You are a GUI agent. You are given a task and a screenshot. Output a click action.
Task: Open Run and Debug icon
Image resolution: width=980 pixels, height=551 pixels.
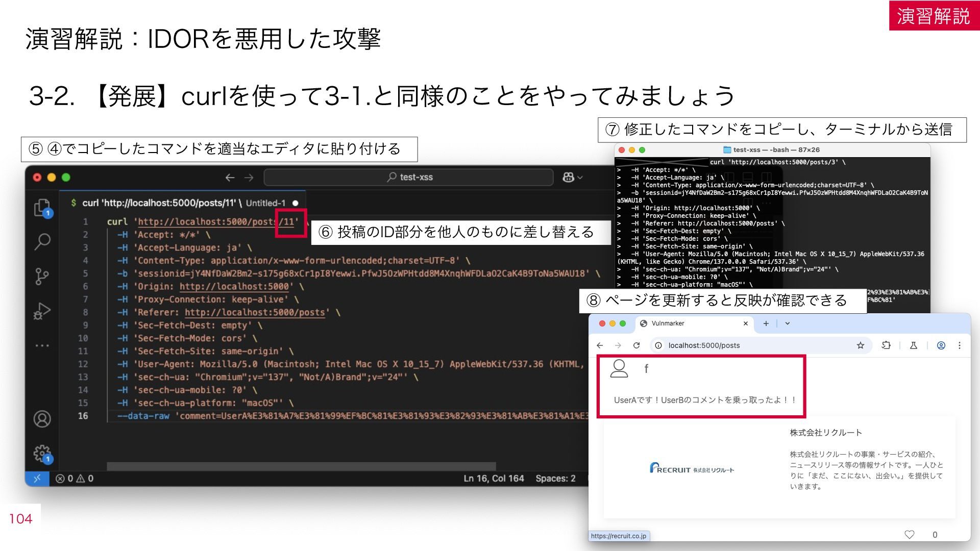point(42,311)
